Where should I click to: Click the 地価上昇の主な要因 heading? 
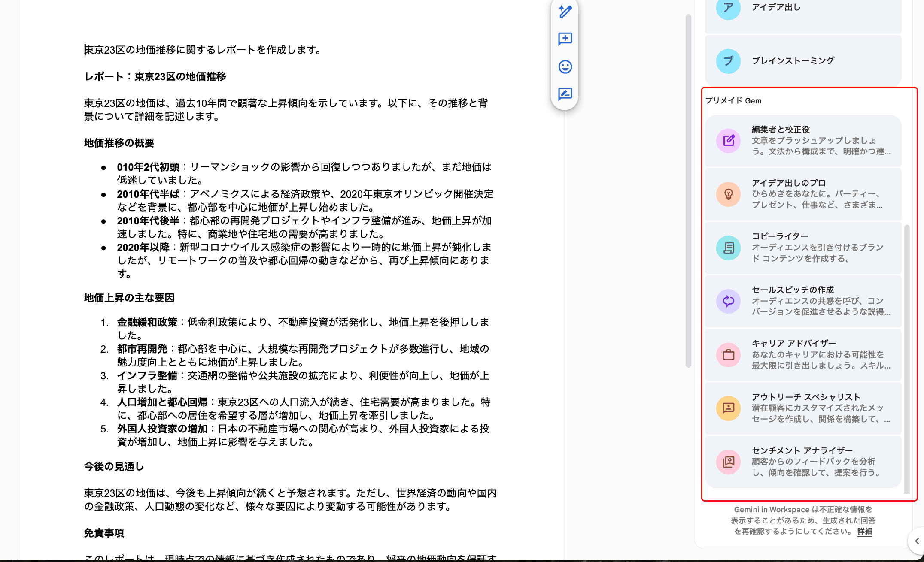tap(129, 298)
